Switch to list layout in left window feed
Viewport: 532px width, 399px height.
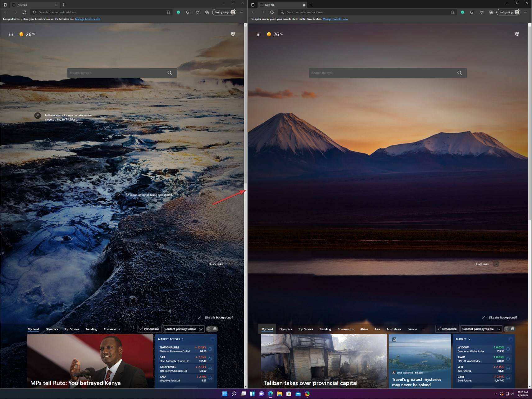(215, 329)
